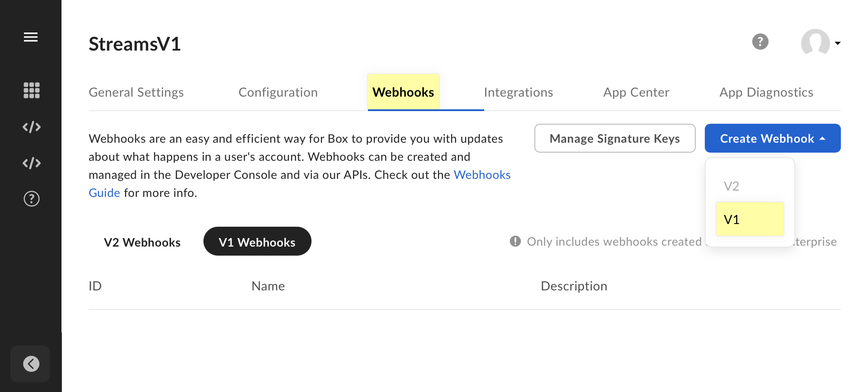Click the second code brackets sidebar icon
The height and width of the screenshot is (392, 868).
tap(32, 163)
